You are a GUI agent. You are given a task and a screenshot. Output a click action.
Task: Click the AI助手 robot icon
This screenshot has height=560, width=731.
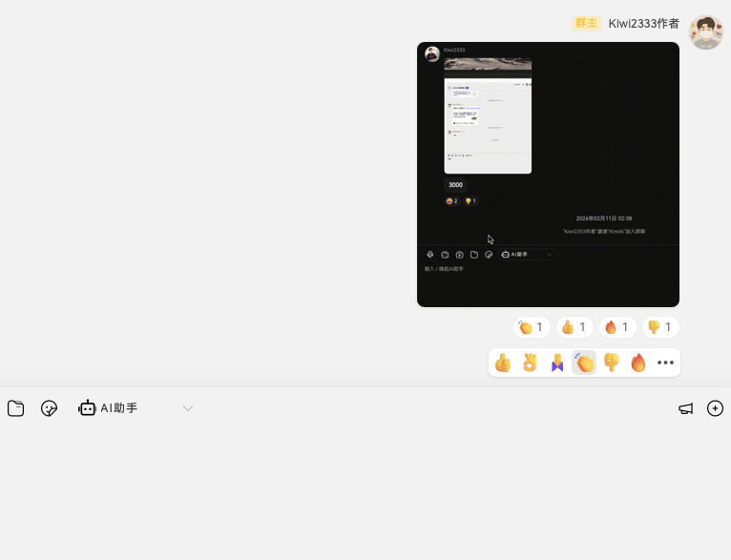click(87, 408)
